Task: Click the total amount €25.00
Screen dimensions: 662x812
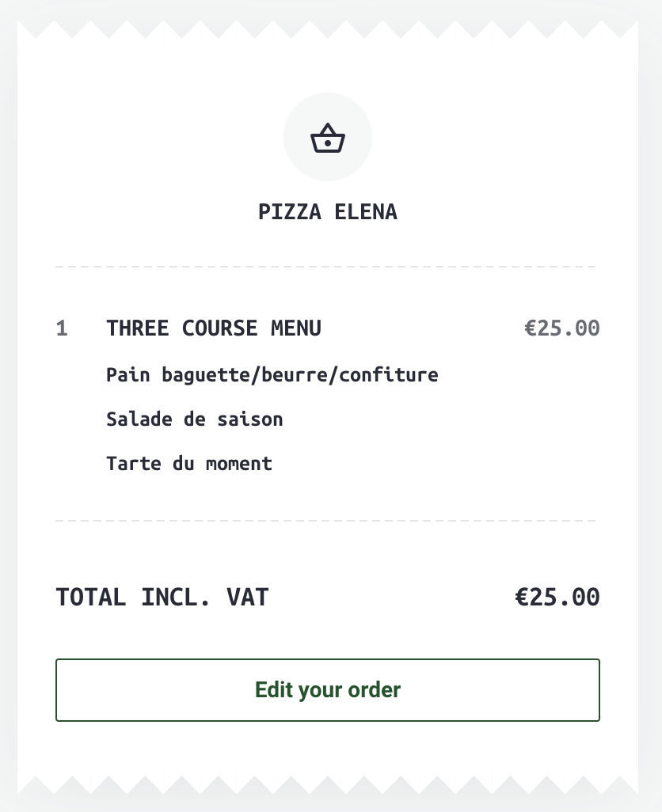Action: click(557, 597)
